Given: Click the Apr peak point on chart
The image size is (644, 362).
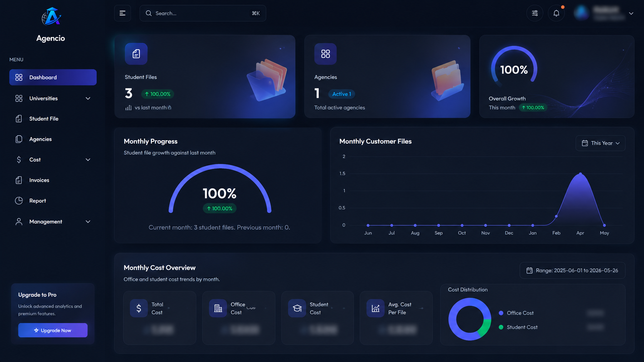Looking at the screenshot, I should coord(580,174).
